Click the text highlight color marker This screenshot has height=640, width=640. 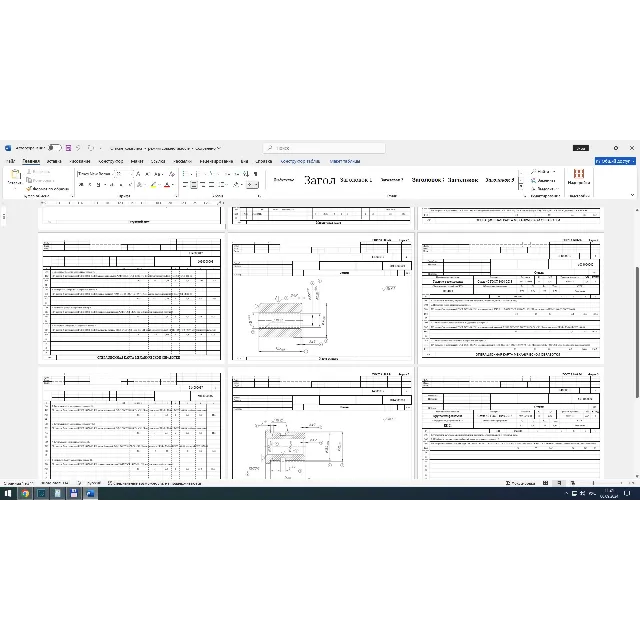click(153, 185)
